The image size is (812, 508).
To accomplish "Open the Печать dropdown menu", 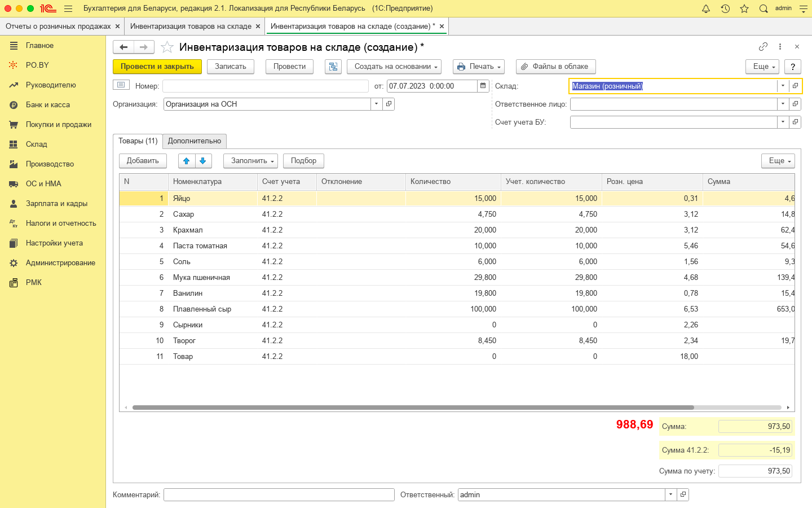I will point(478,67).
